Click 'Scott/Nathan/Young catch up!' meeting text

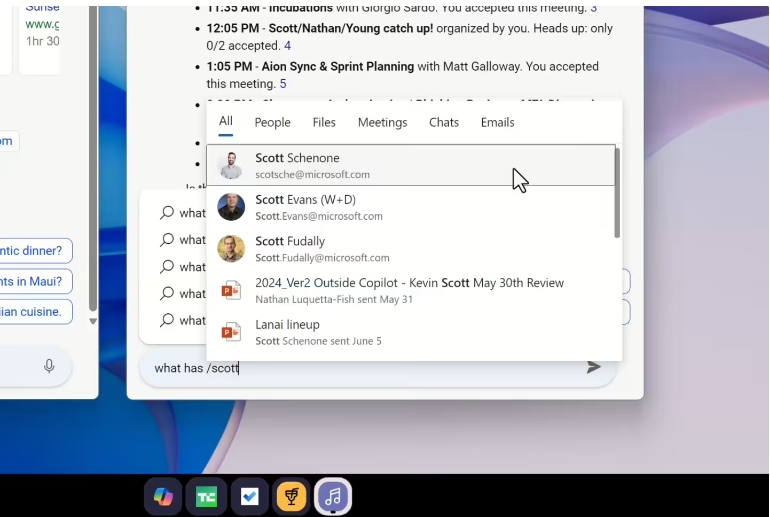point(351,28)
